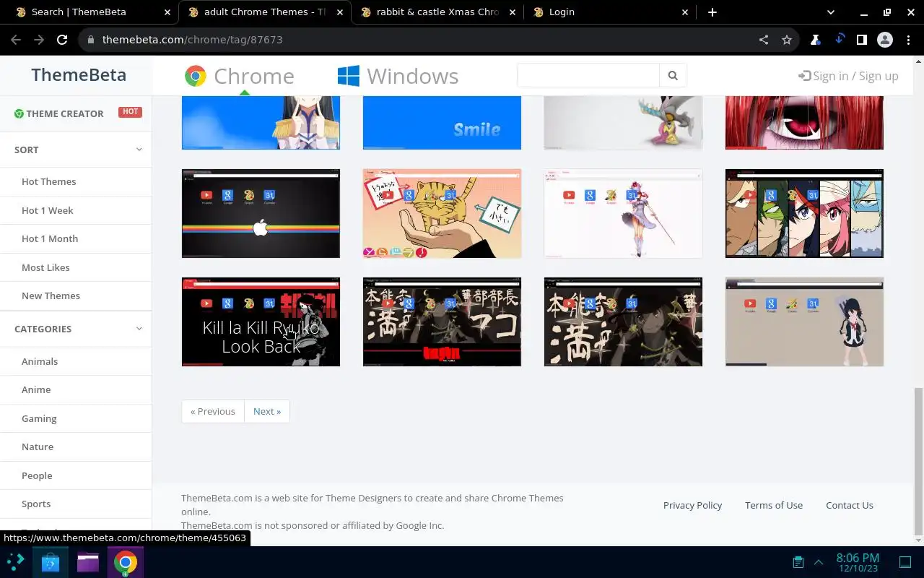Sort by New Themes
Screen dimensions: 924x578
(x=51, y=296)
